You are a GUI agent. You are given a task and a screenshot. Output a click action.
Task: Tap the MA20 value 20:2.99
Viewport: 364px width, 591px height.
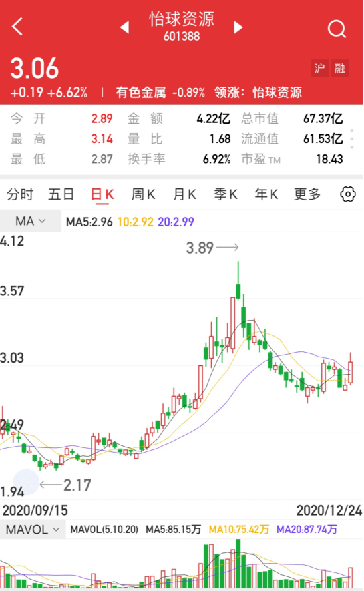(x=176, y=222)
